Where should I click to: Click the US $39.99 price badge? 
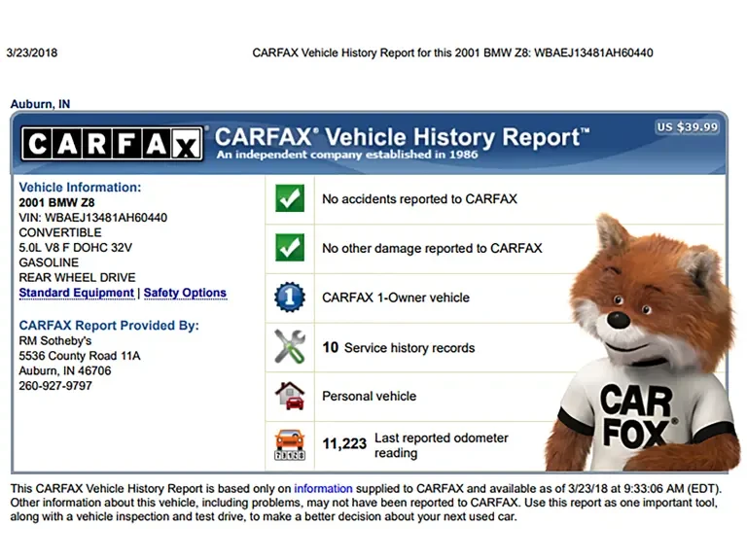[688, 127]
